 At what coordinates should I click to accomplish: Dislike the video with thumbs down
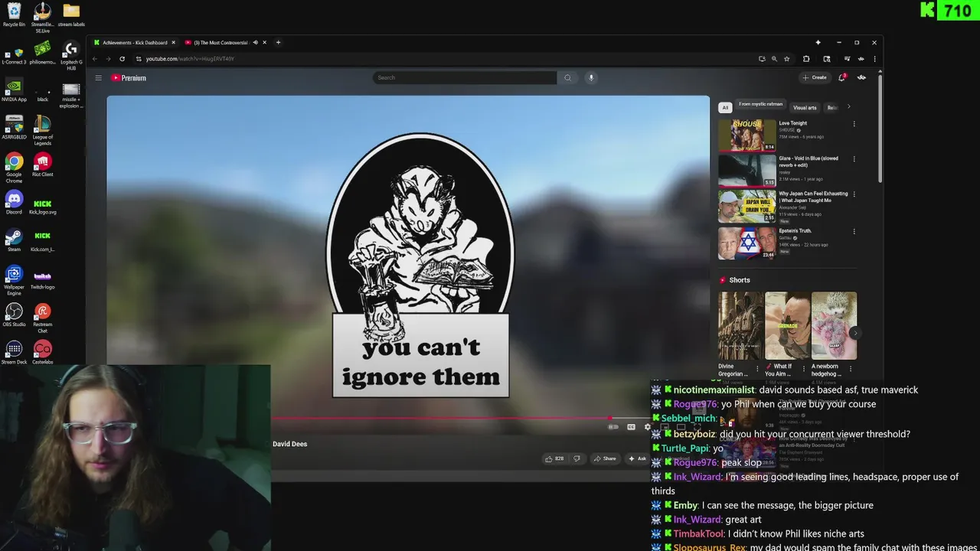pyautogui.click(x=577, y=458)
